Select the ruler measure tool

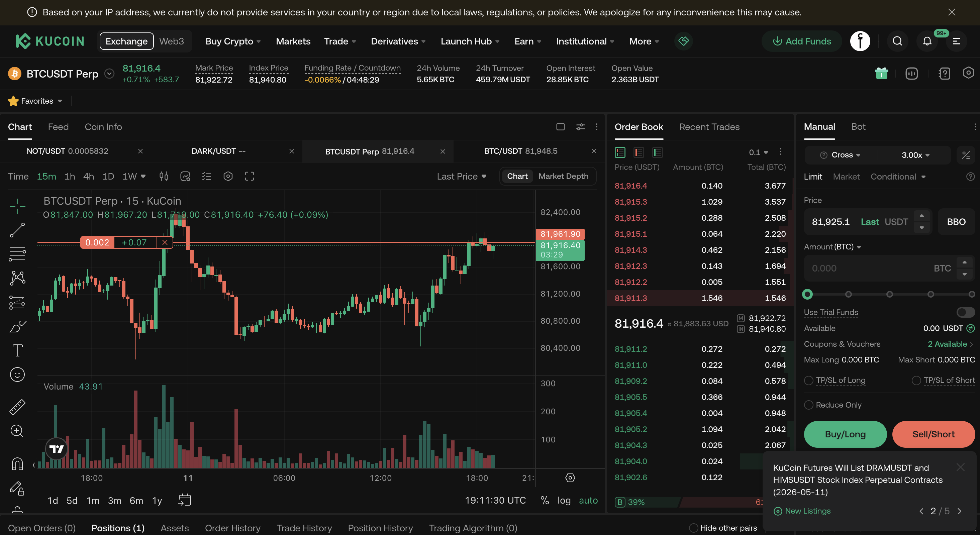point(17,407)
